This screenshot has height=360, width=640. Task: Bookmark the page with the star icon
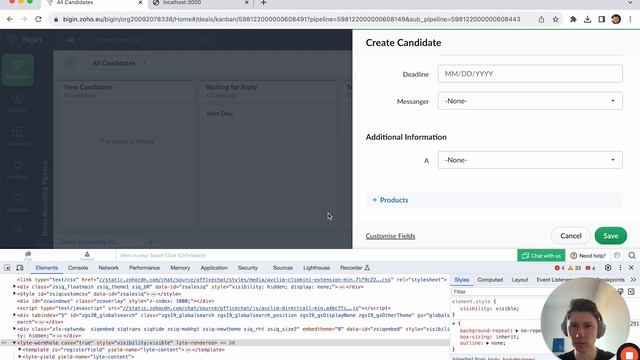(x=556, y=19)
